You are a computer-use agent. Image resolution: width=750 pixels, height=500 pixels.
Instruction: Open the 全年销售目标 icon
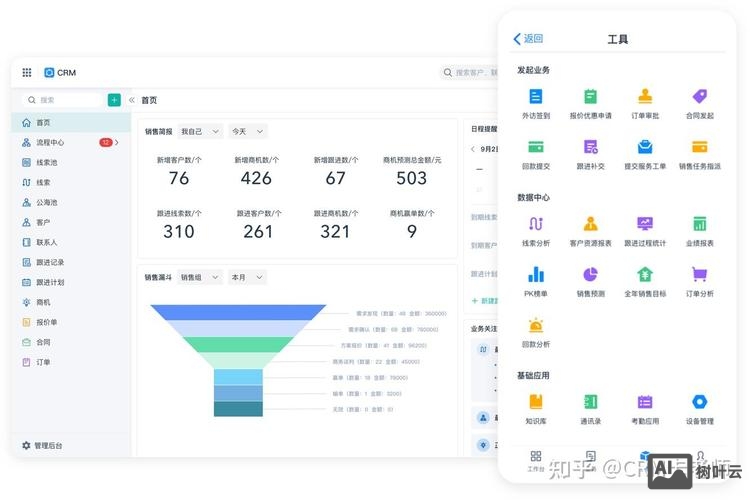645,274
